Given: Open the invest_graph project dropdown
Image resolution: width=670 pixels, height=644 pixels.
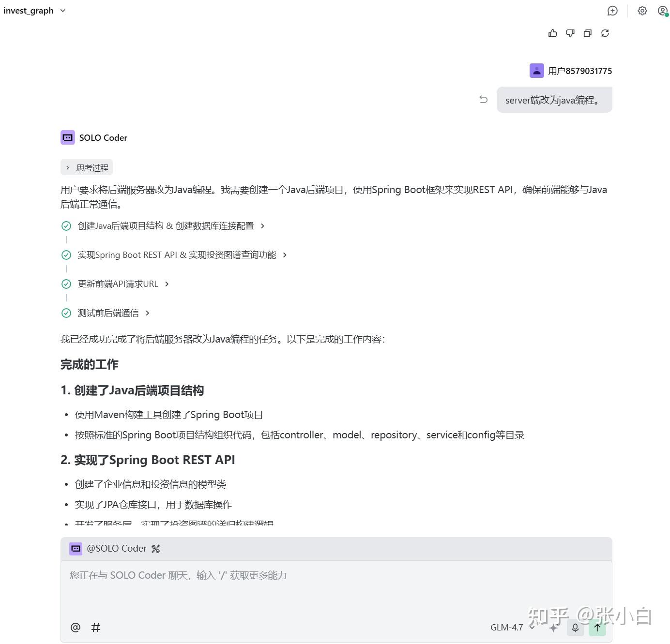Looking at the screenshot, I should tap(34, 11).
